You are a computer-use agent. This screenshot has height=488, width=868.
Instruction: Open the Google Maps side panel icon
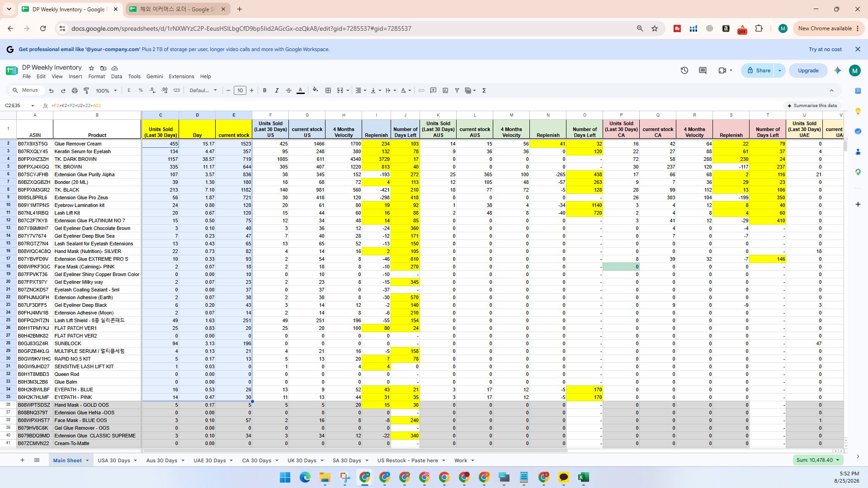(x=858, y=172)
